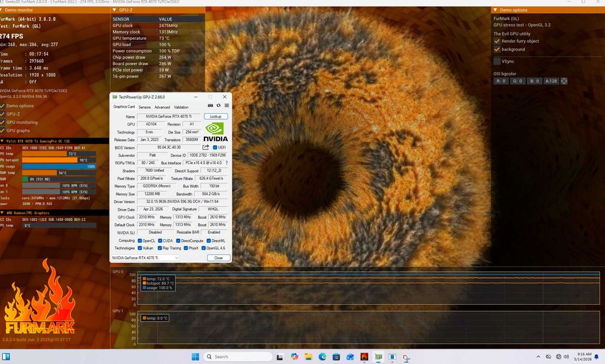Screen dimensions: 605x364
Task: Toggle the GPU-Z checkbox in Demo monitor
Action: point(2,114)
